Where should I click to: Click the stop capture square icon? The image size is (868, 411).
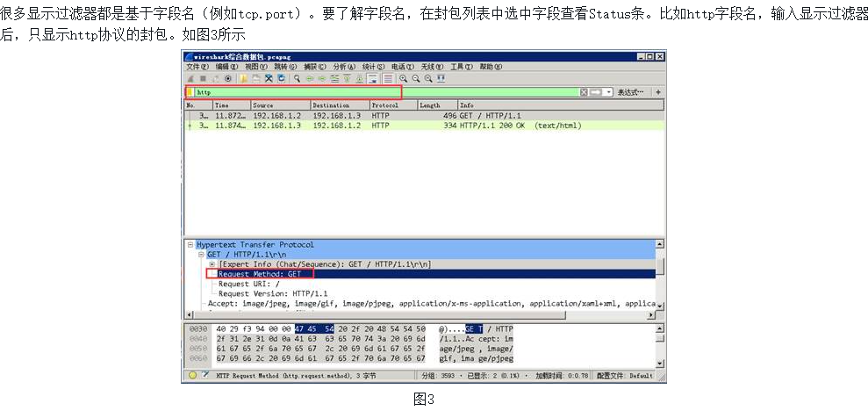203,79
